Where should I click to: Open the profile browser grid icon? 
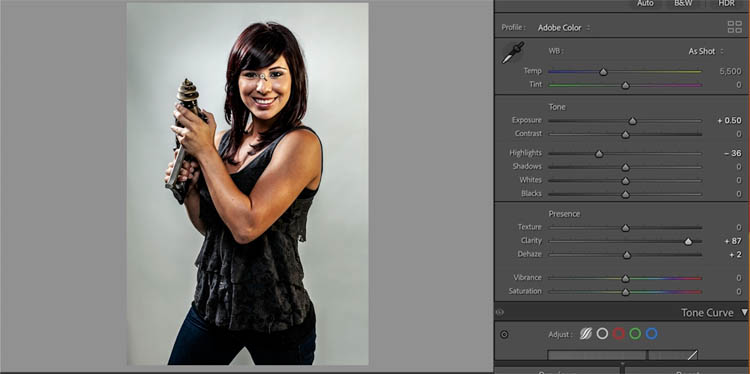(x=734, y=27)
